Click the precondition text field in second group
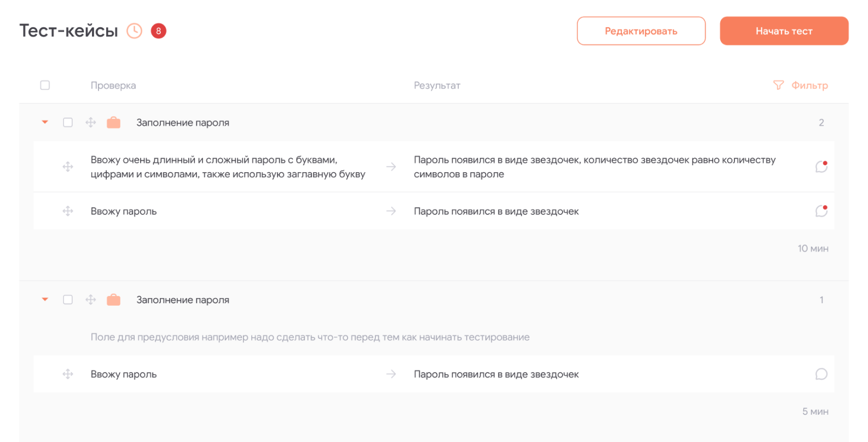The image size is (868, 442). tap(310, 337)
